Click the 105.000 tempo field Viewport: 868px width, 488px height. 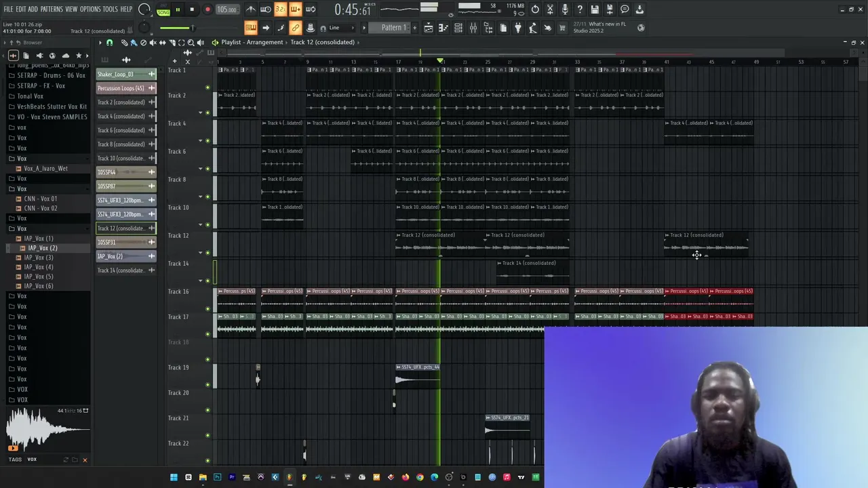tap(226, 9)
